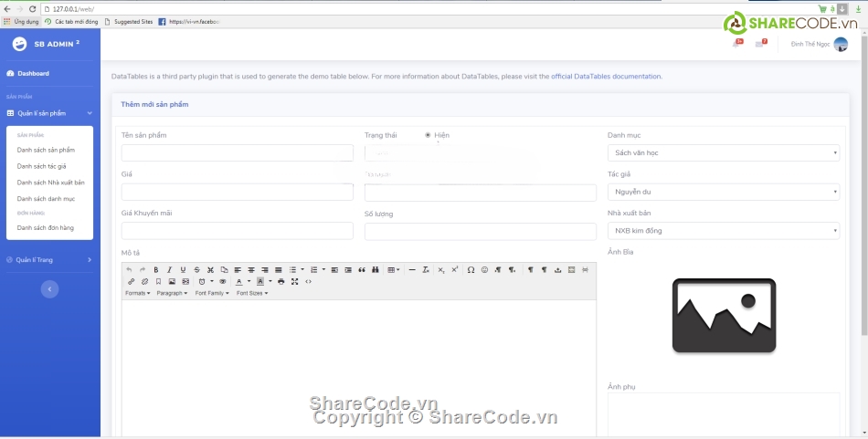Insert a link in the editor
Image resolution: width=868 pixels, height=439 pixels.
pos(132,281)
